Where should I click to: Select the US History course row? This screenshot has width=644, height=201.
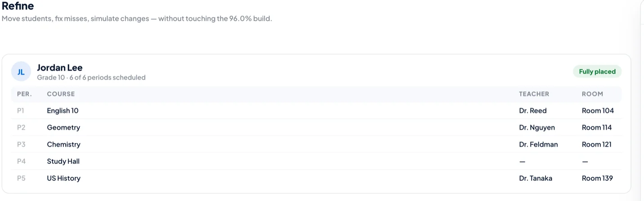(x=316, y=178)
